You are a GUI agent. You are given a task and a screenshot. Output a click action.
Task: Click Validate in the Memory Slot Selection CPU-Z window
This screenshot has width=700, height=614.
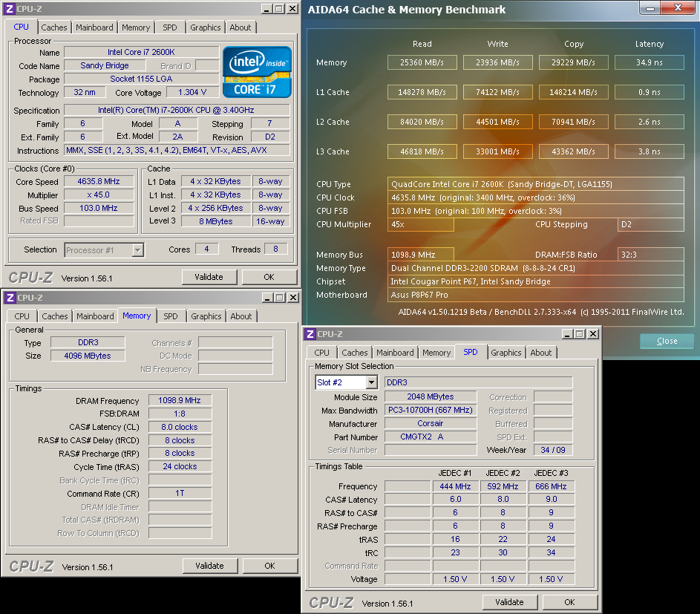tap(509, 602)
